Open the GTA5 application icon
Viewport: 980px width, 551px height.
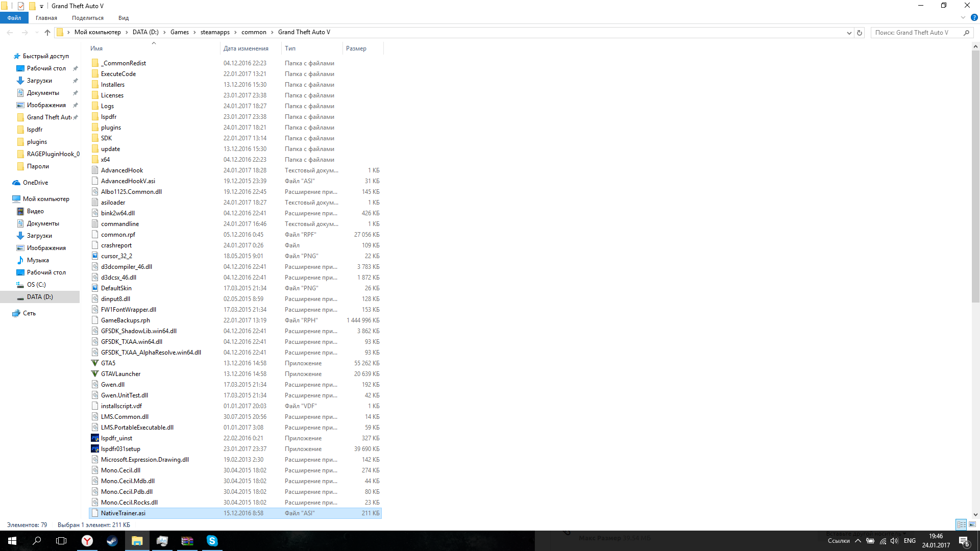coord(95,363)
